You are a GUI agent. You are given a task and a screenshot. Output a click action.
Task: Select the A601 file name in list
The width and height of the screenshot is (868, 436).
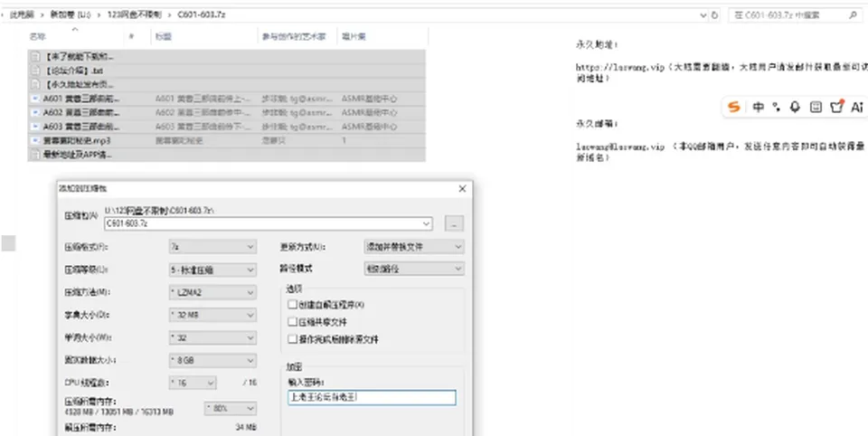[x=81, y=99]
